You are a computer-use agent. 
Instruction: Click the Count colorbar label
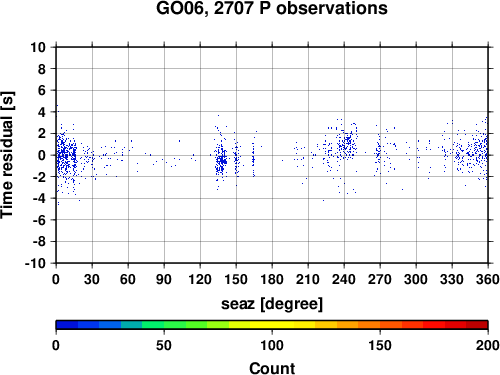[272, 369]
